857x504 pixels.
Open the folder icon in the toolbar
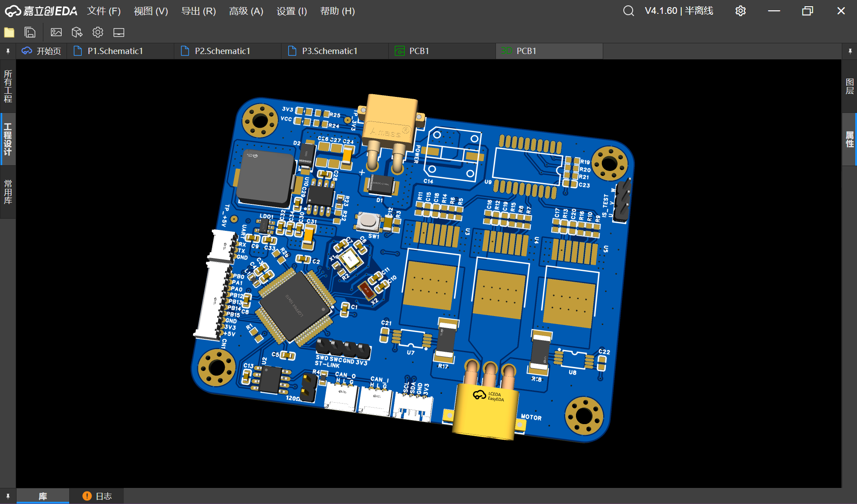[x=9, y=32]
